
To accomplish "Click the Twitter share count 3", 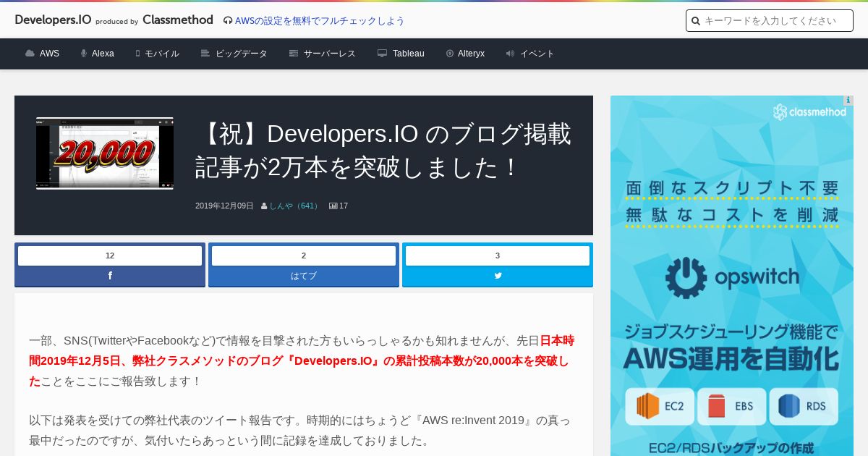I will point(498,256).
